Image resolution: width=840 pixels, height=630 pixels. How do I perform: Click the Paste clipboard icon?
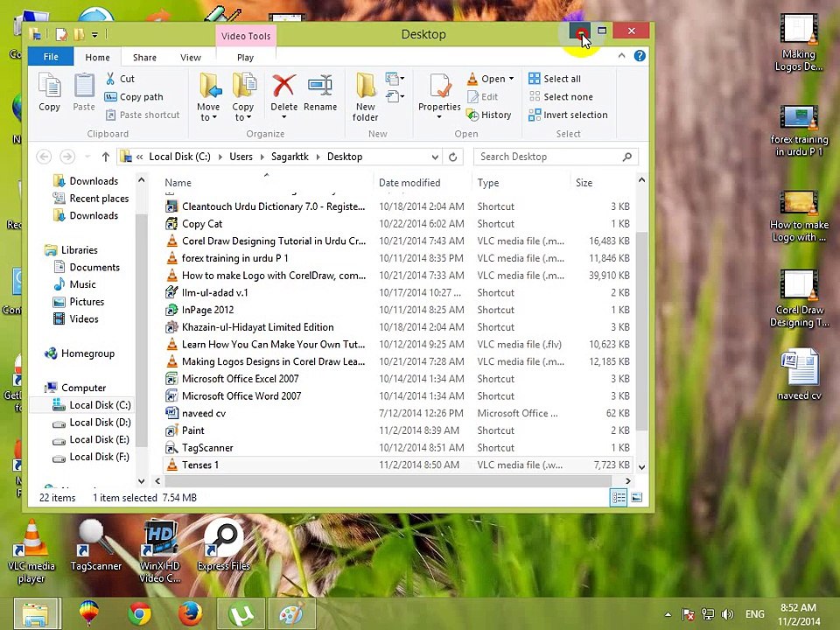point(84,92)
